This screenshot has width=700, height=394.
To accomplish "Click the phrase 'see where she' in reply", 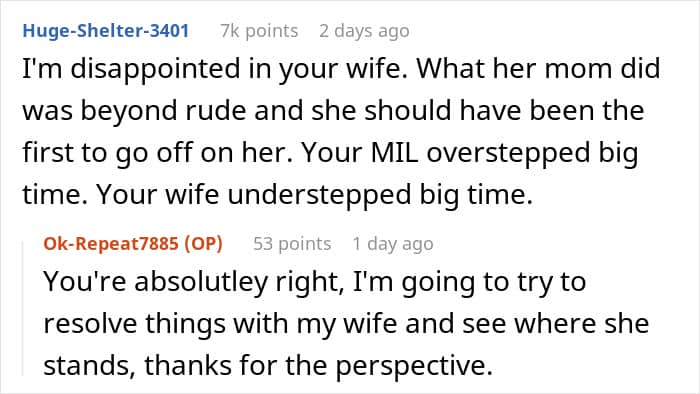I will point(555,324).
